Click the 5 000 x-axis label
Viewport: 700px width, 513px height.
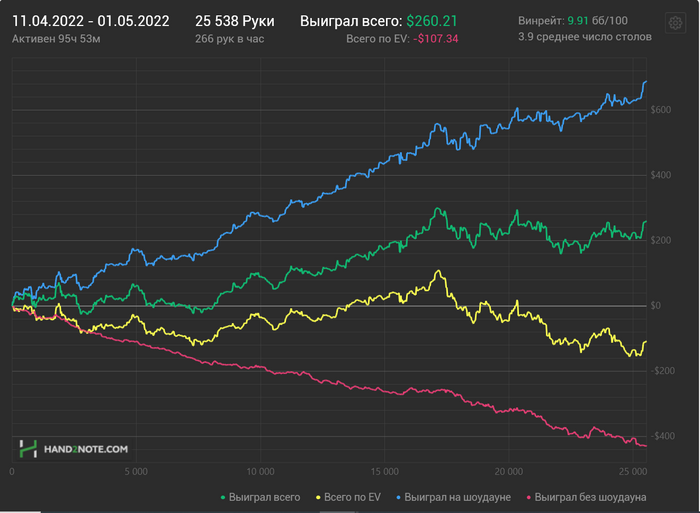pyautogui.click(x=136, y=472)
